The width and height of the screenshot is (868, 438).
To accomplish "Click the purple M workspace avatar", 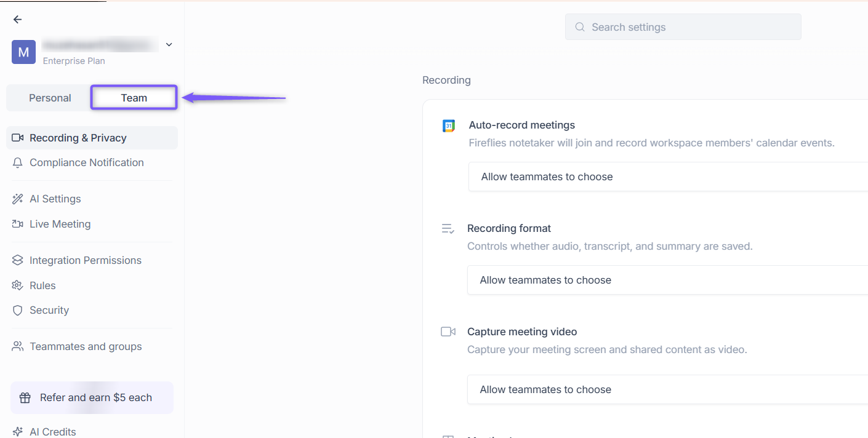I will pos(23,52).
